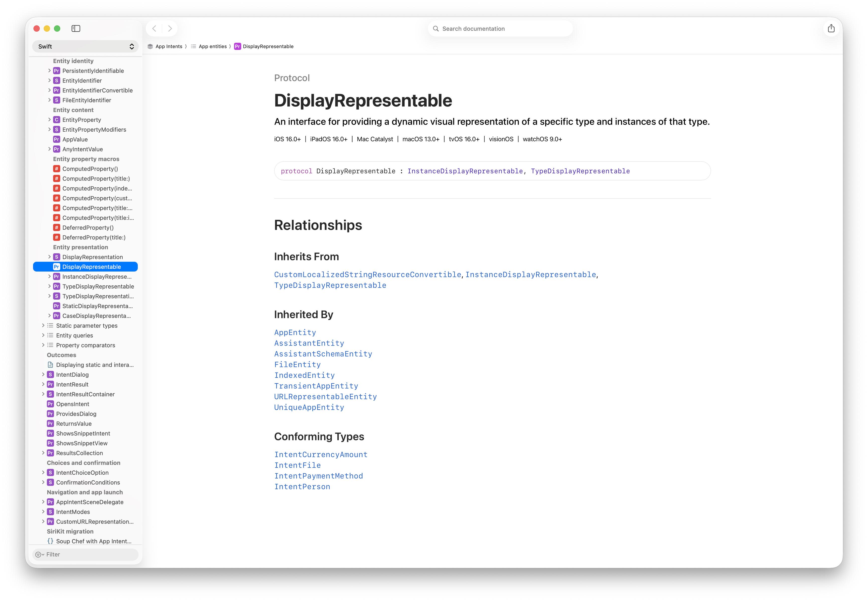Click the S icon of IntentDialog

click(50, 375)
